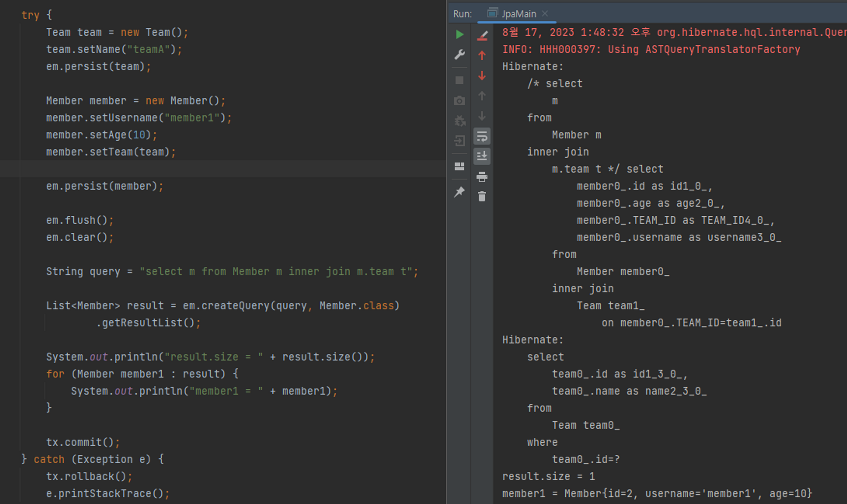Click the 'em.flush();' line

pos(80,220)
